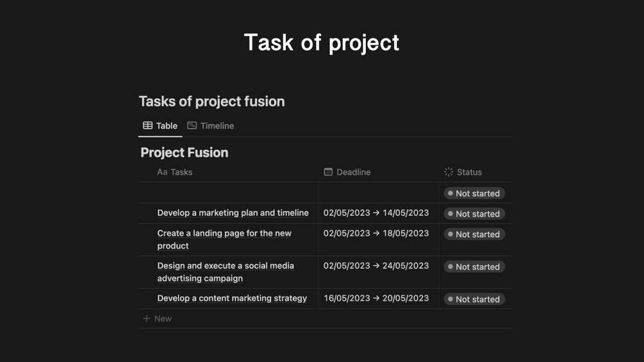Click the plus icon beside New
644x362 pixels.
coord(146,318)
